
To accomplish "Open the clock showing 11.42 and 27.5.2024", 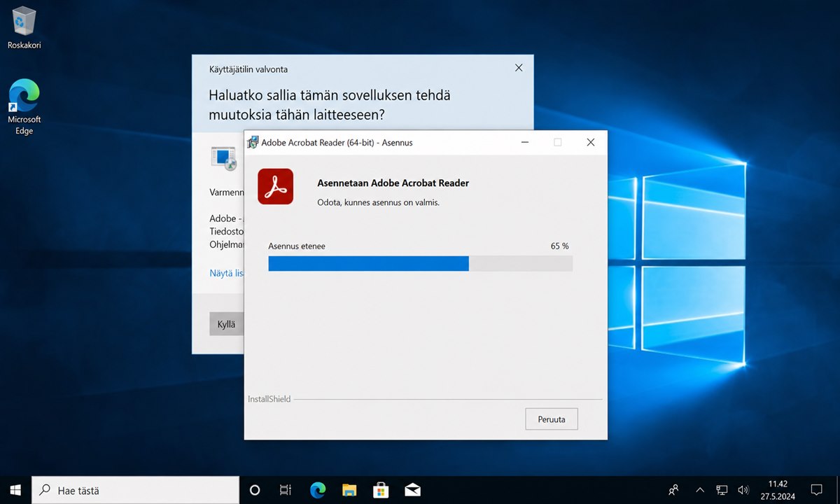I will coord(777,490).
